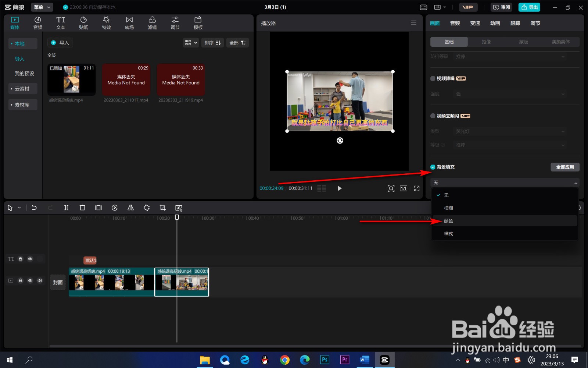588x368 pixels.
Task: Click the 全部应用 apply all button
Action: 565,167
